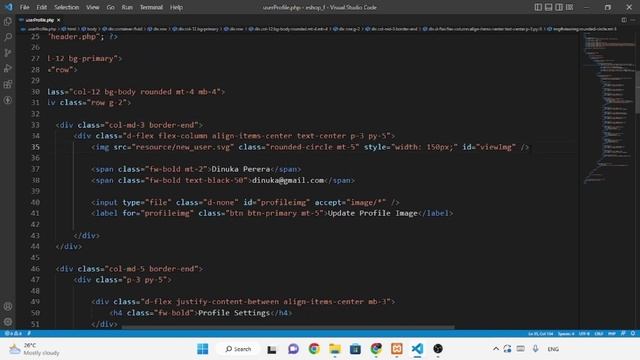This screenshot has height=360, width=640.
Task: Open the File menu
Action: (24, 7)
